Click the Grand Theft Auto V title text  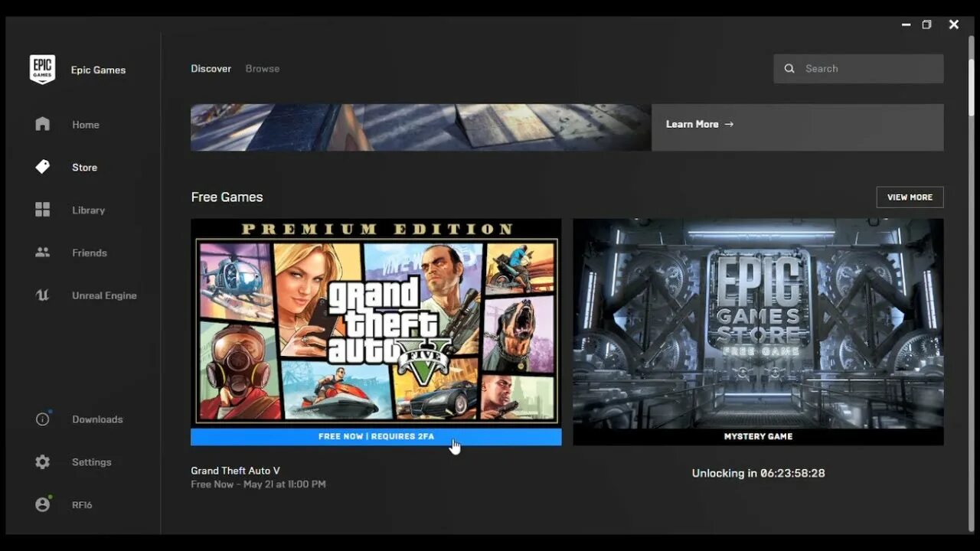tap(235, 471)
